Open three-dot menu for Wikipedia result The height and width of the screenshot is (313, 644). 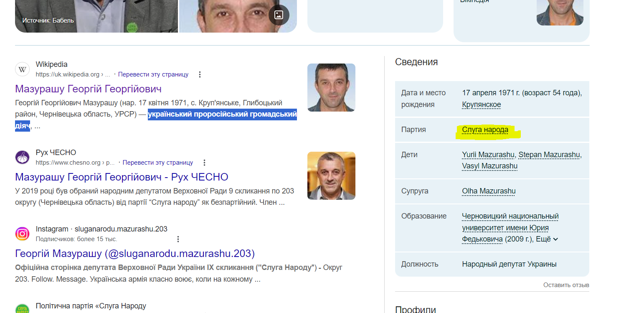[x=200, y=75]
